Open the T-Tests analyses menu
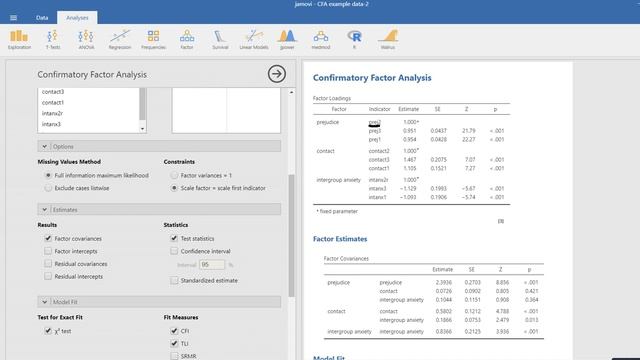640x360 pixels. pyautogui.click(x=53, y=40)
